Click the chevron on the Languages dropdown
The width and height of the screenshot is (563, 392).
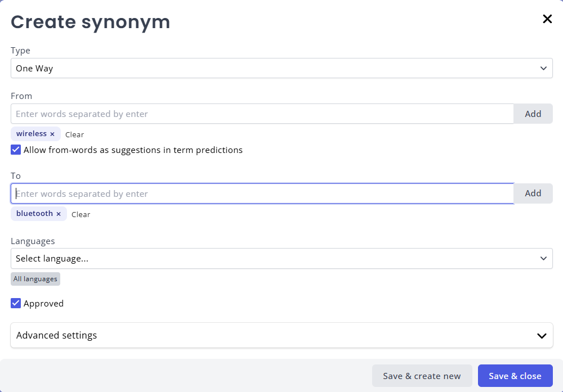click(x=543, y=258)
